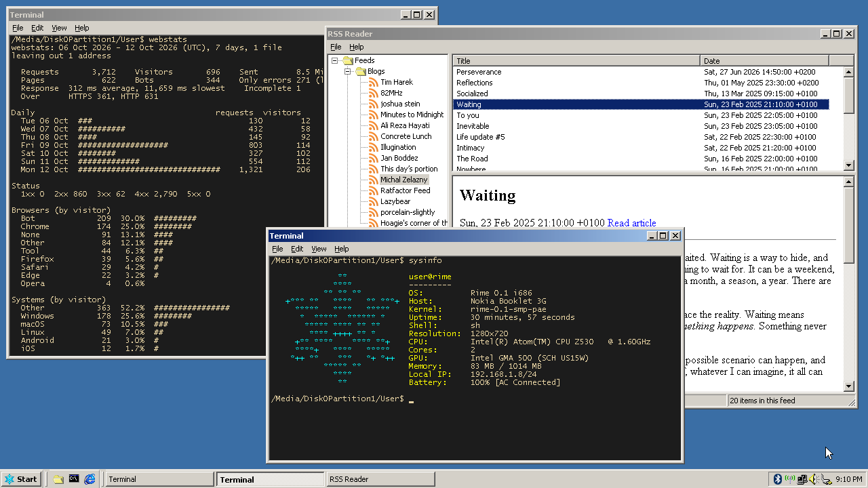
Task: Click the power plug tray icon
Action: point(826,479)
